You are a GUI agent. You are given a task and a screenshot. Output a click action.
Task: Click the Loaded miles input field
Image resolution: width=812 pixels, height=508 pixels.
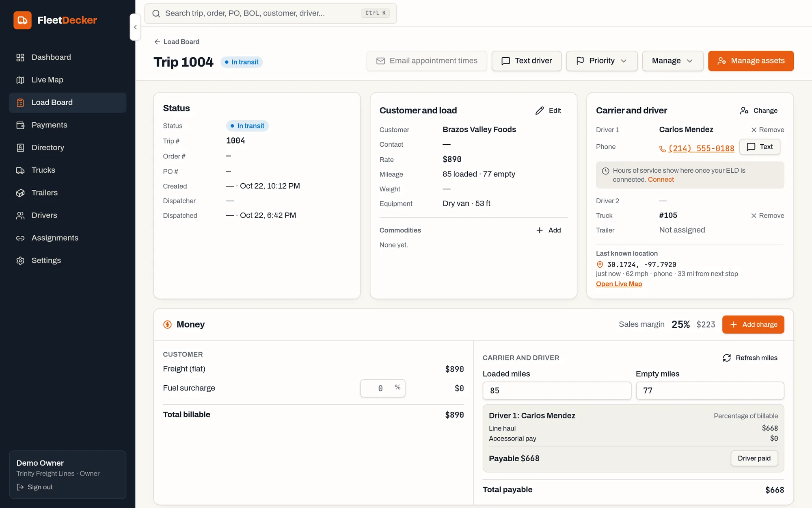click(557, 391)
